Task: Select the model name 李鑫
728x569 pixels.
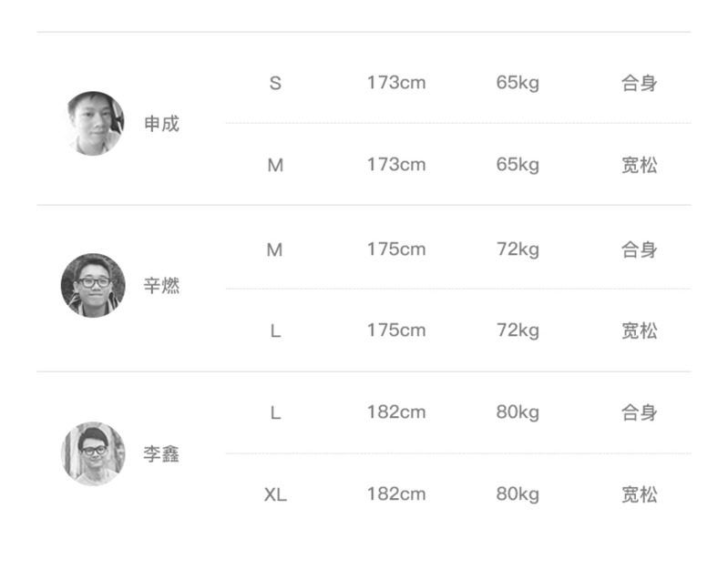Action: [x=161, y=454]
